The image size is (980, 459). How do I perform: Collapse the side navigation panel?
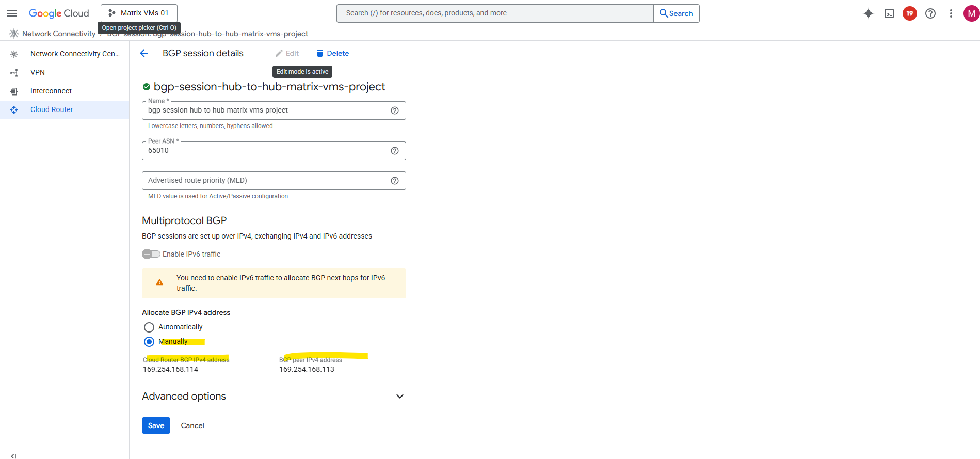[x=14, y=455]
